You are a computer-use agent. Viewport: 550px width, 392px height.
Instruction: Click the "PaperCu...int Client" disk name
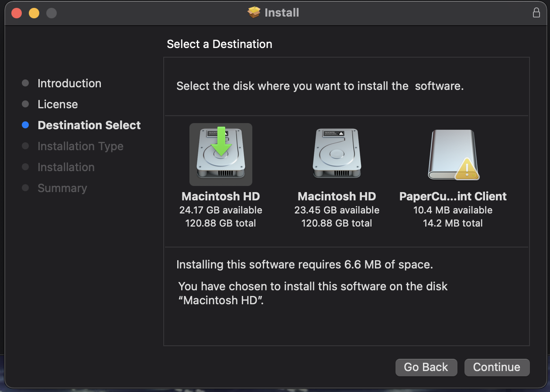pyautogui.click(x=453, y=196)
